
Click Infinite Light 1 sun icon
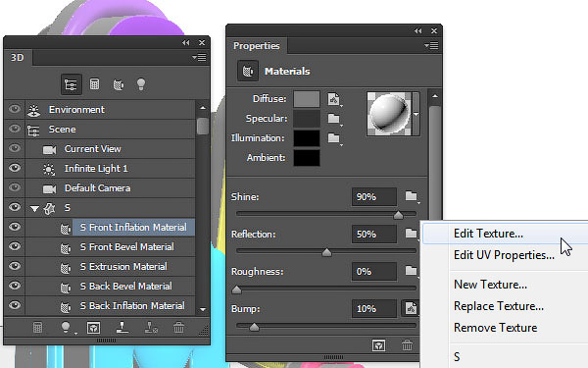[x=49, y=170]
